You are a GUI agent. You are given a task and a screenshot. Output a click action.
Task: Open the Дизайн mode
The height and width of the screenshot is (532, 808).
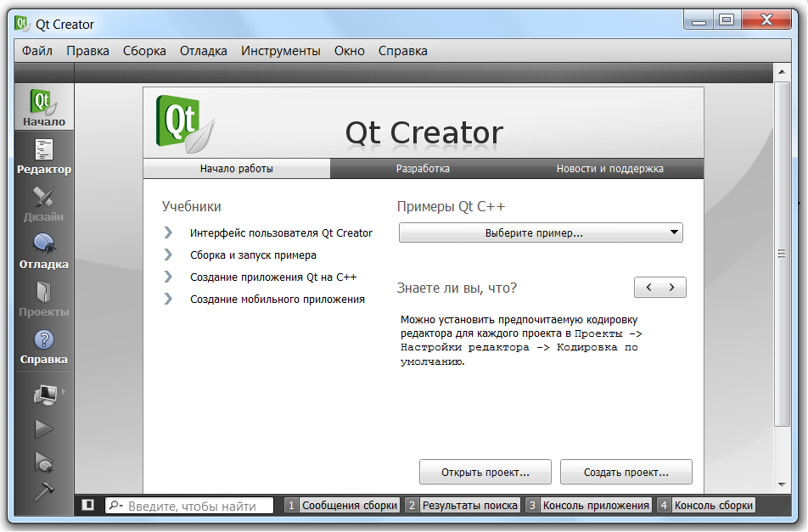pyautogui.click(x=44, y=204)
